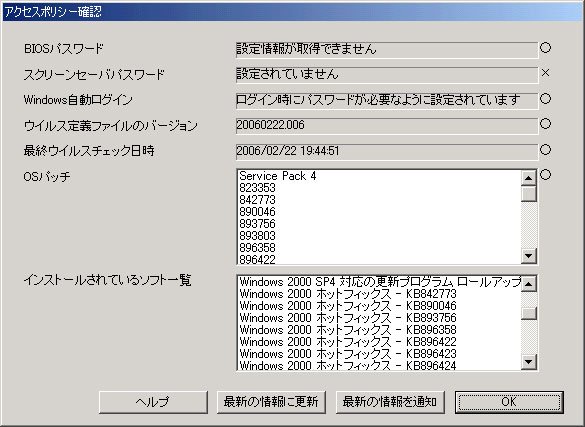This screenshot has height=427, width=585.
Task: Select the Windows 2000 SP4 対応の更新プログラム entry
Action: click(x=380, y=282)
